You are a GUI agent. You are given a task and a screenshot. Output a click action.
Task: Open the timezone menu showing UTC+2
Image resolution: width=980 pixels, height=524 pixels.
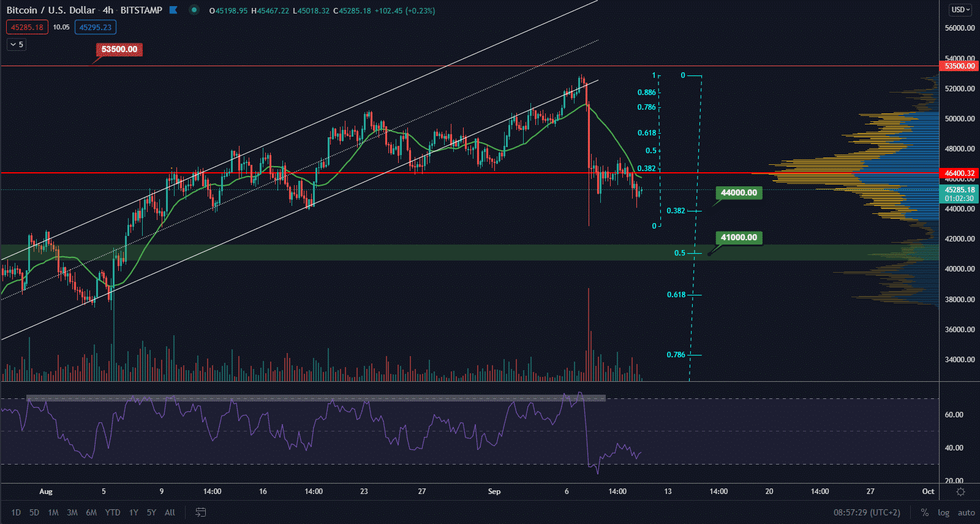(867, 512)
